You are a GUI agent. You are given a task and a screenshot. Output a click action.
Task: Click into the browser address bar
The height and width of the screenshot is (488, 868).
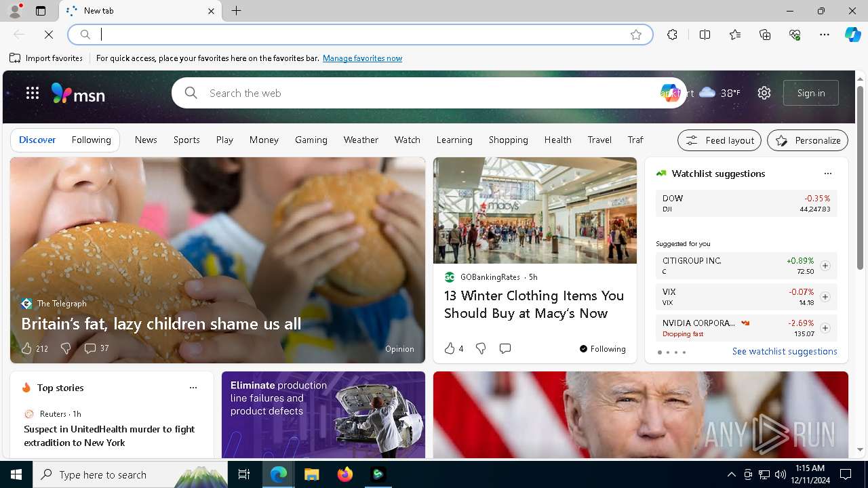[359, 35]
